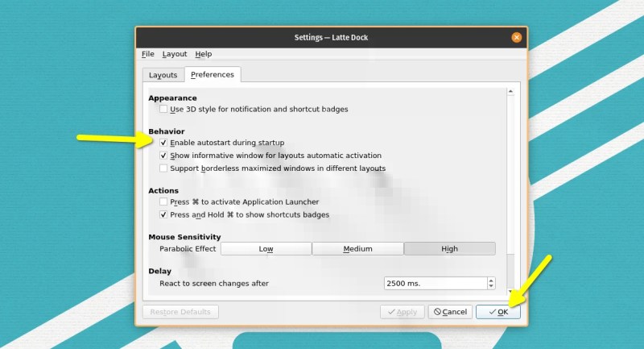
Task: Close the Latte Dock settings window
Action: [517, 37]
